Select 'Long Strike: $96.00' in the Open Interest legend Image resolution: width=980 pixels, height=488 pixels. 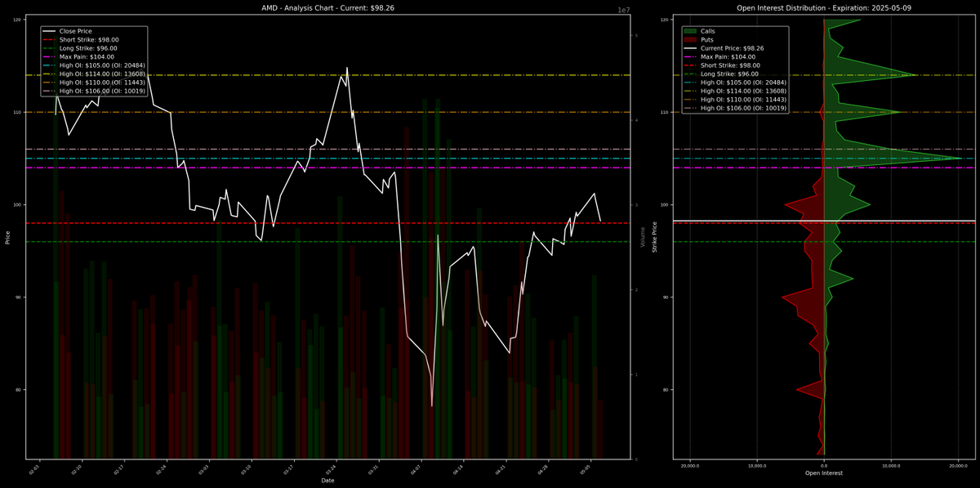(x=729, y=74)
